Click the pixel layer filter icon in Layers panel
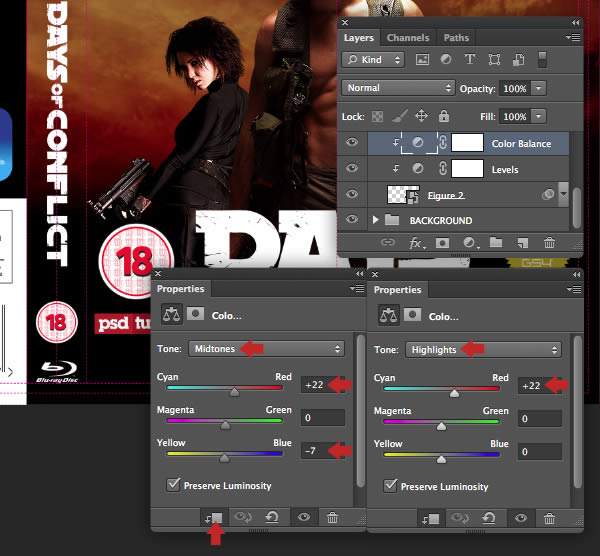 422,59
